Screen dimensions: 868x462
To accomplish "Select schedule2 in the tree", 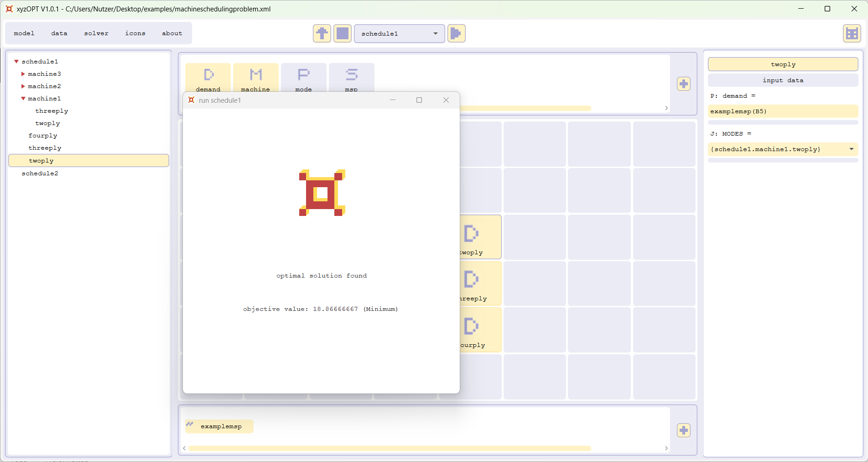I will pos(40,173).
